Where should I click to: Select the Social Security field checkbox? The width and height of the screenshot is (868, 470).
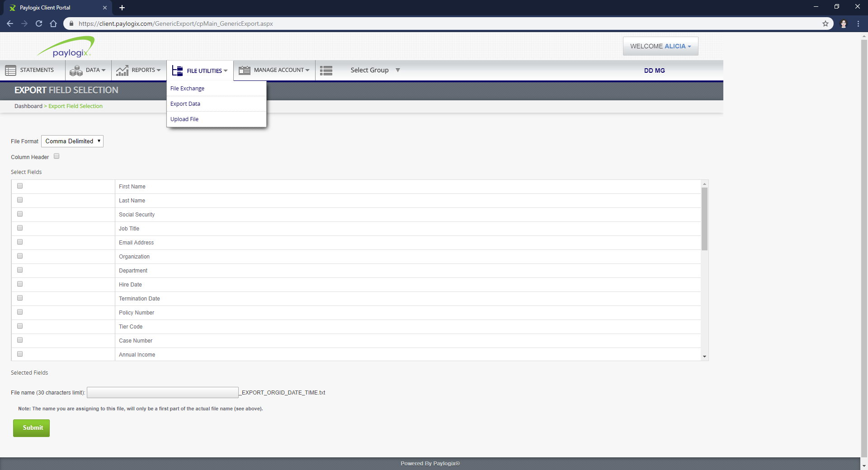click(19, 214)
